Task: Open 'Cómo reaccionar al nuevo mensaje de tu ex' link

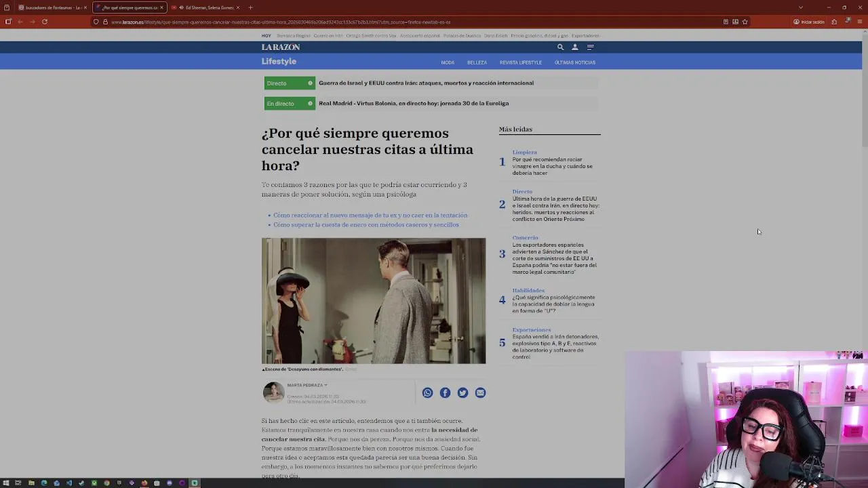Action: point(370,215)
